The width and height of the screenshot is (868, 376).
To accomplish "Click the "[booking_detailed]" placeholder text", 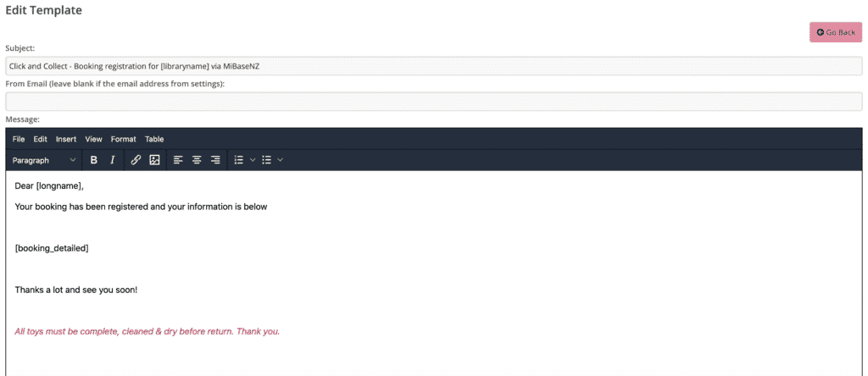I will tap(52, 248).
